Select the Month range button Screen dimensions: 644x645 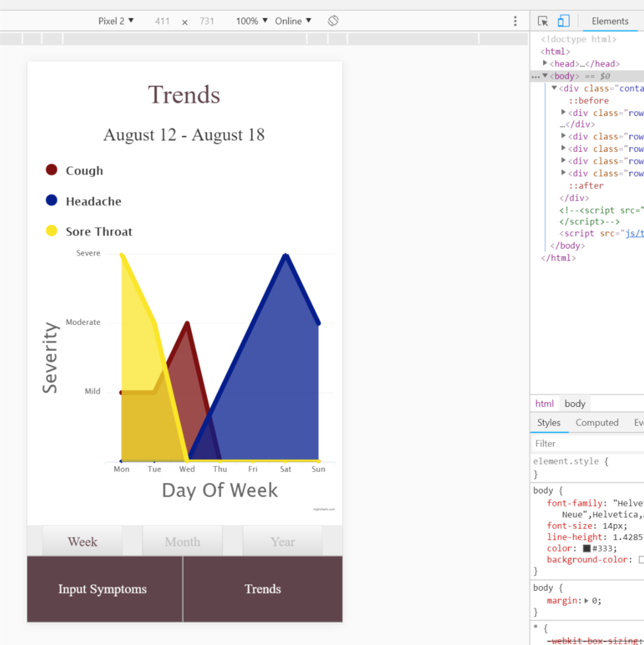183,541
